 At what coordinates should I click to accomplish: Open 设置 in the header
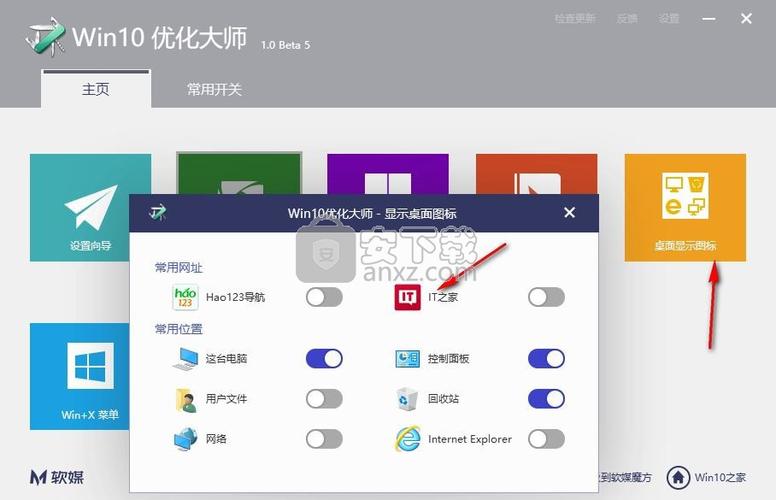pos(669,19)
